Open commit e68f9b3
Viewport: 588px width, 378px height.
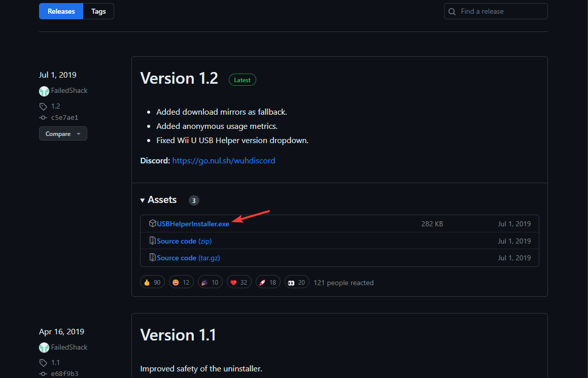(64, 374)
